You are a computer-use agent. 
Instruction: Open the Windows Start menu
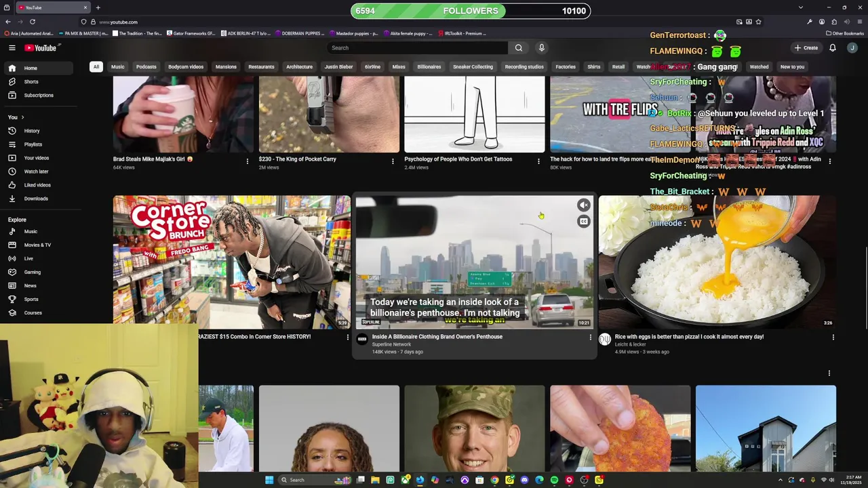[x=269, y=480]
